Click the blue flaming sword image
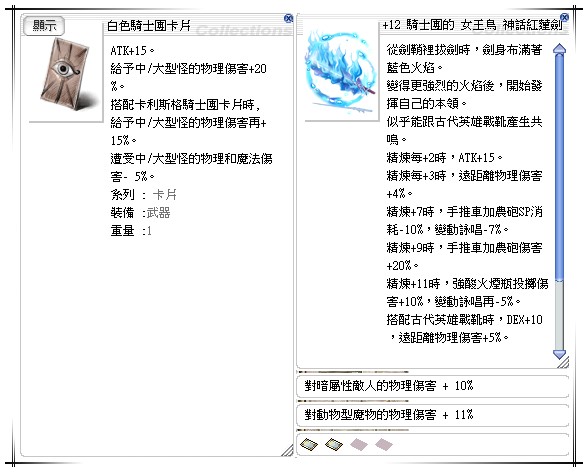The height and width of the screenshot is (472, 588). click(x=340, y=72)
